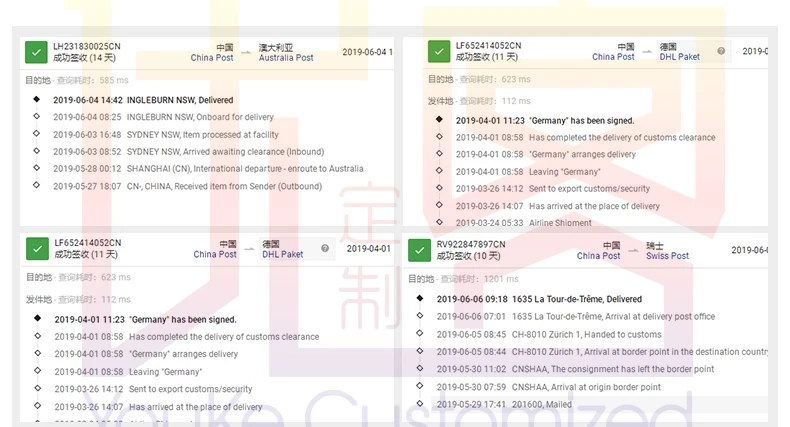Viewport: 790px width, 427px height.
Task: Click the diamond marker for Received item from Sender
Action: click(36, 185)
